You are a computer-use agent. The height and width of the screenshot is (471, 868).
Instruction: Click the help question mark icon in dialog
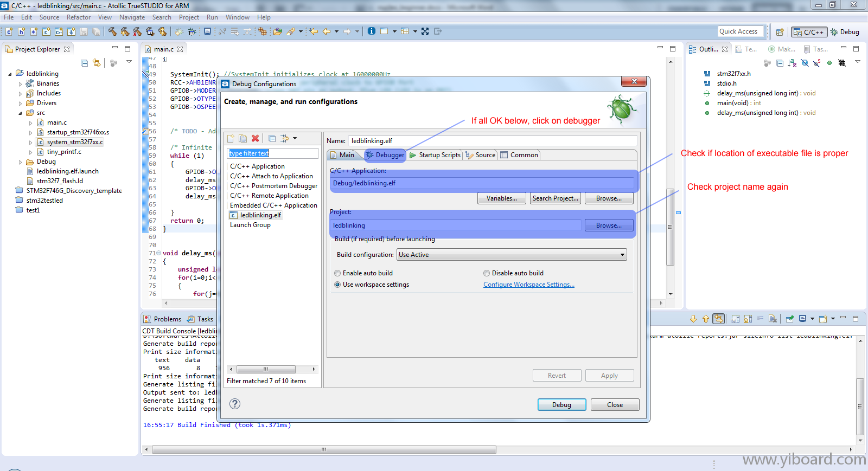coord(234,404)
